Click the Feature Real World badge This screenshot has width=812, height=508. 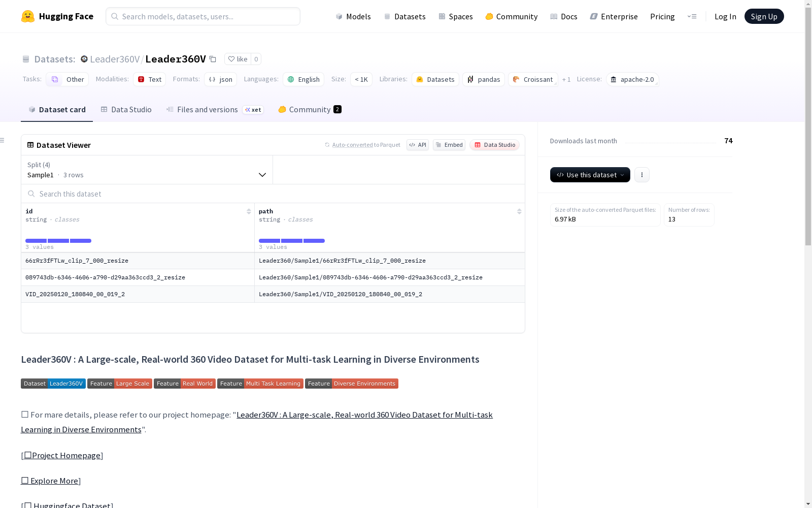point(185,384)
